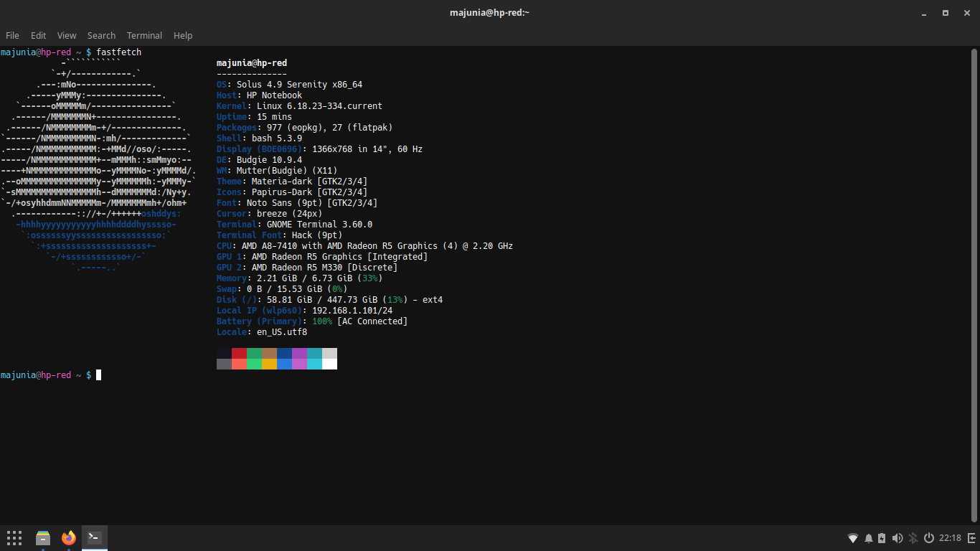Click the '977 (eopkg), 27 (flatpak)' packages line

(x=329, y=128)
